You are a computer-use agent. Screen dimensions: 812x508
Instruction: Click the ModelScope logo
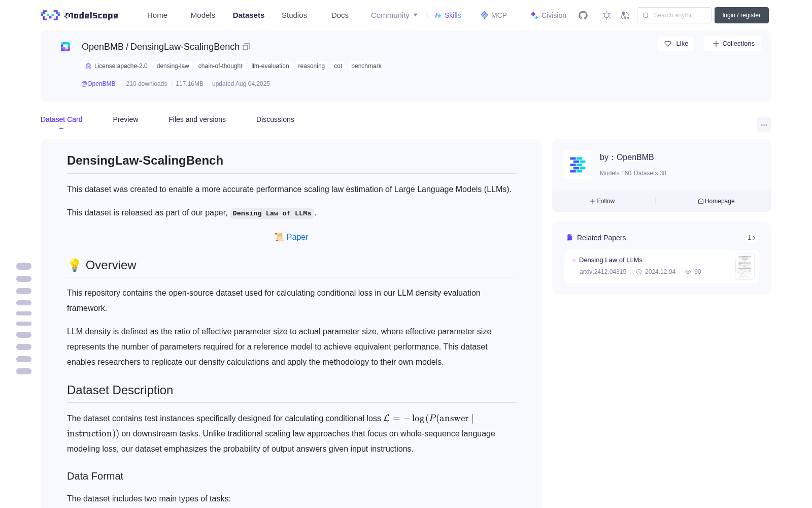[80, 15]
